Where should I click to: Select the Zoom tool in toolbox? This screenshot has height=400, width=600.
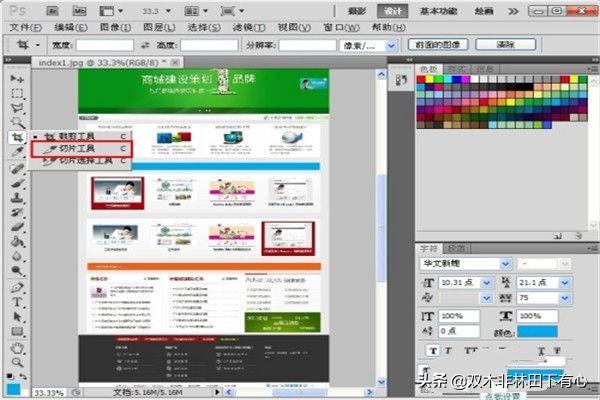click(x=17, y=362)
